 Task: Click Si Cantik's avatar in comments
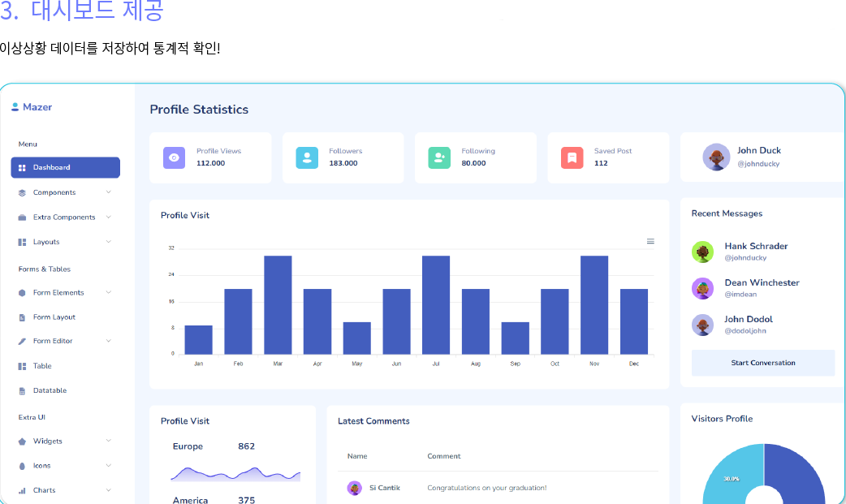click(355, 489)
